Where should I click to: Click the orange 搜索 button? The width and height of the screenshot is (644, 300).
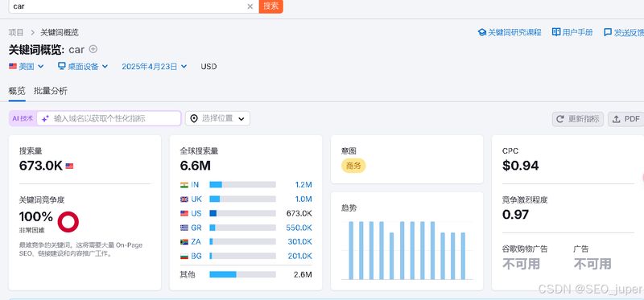click(270, 6)
